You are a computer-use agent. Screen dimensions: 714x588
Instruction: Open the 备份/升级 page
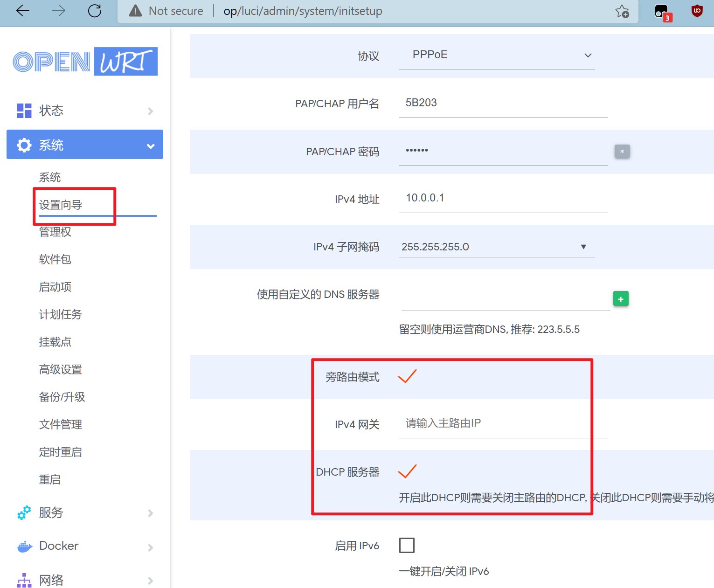[62, 397]
